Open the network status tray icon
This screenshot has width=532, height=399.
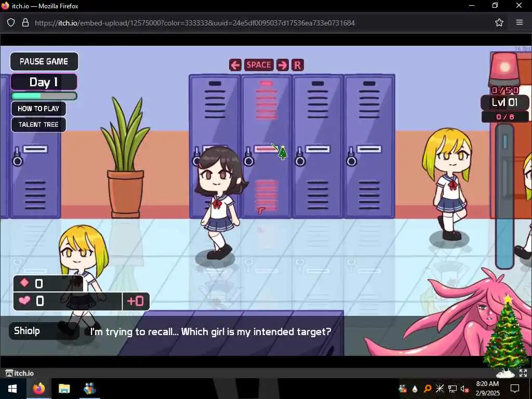(x=453, y=389)
